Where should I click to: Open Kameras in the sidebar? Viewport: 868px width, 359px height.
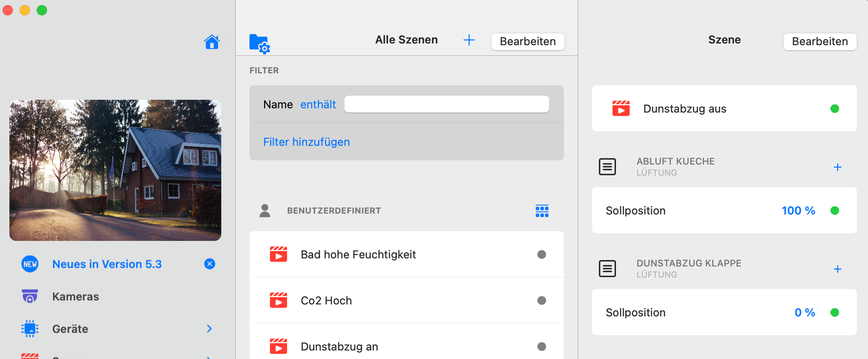click(x=75, y=297)
